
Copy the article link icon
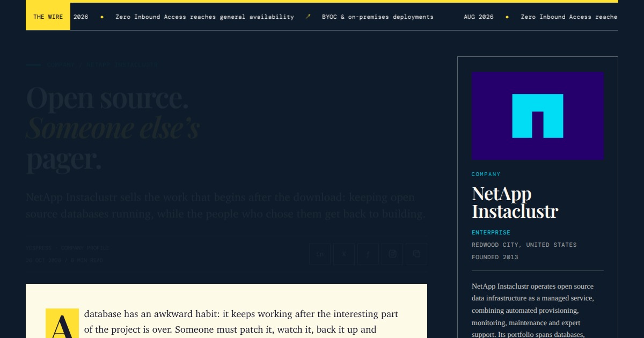click(416, 254)
